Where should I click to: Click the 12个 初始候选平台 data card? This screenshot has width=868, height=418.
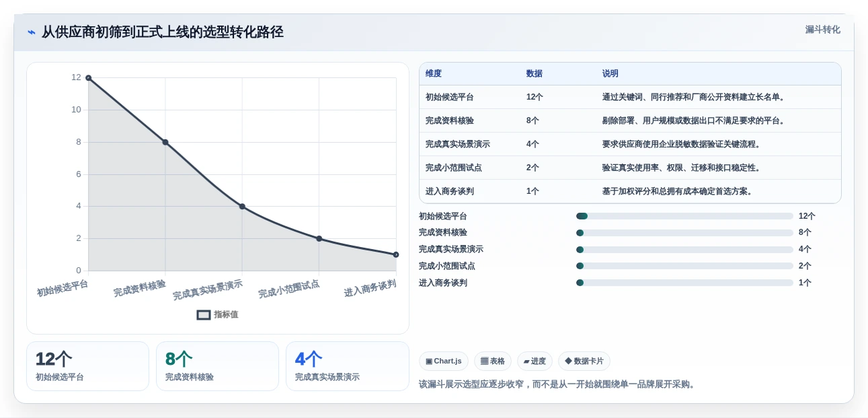tap(87, 366)
